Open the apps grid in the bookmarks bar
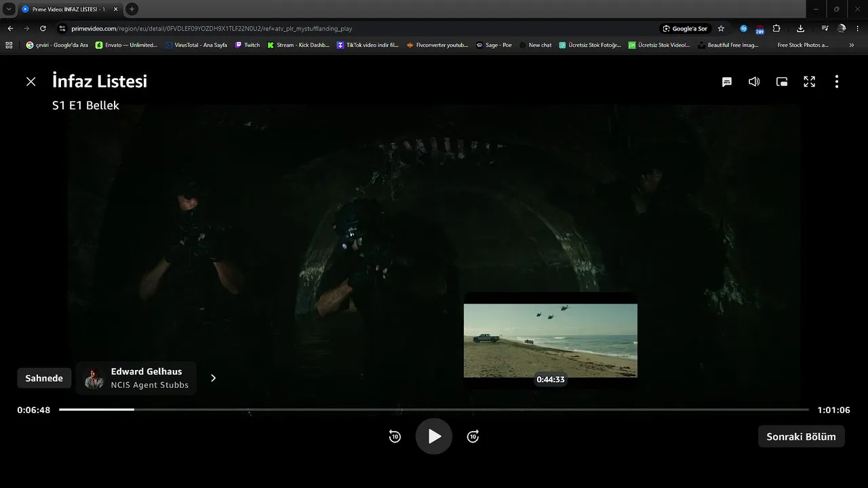The width and height of the screenshot is (868, 488). (x=9, y=45)
